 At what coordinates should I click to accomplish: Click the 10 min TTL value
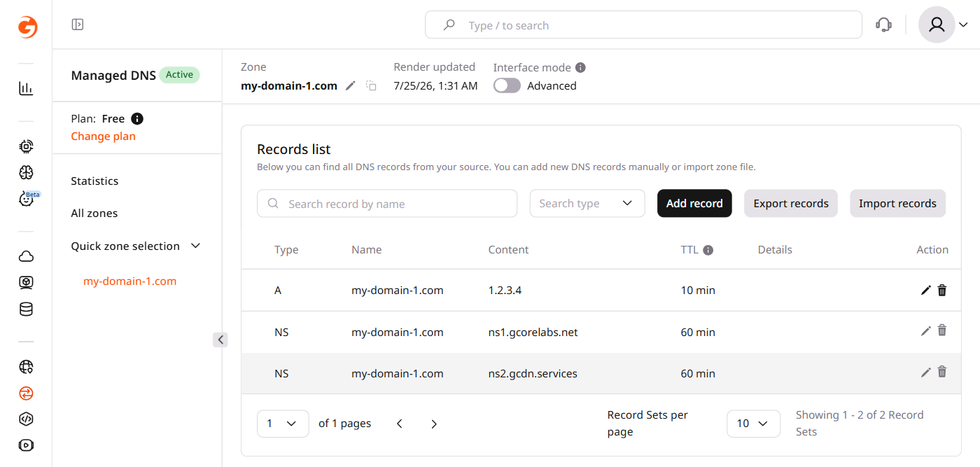click(x=698, y=291)
